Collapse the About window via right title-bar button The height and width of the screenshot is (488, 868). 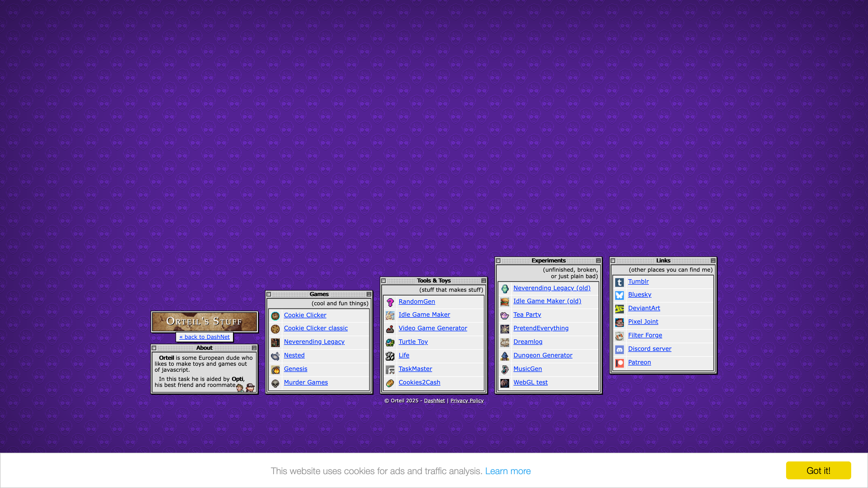[x=254, y=348]
